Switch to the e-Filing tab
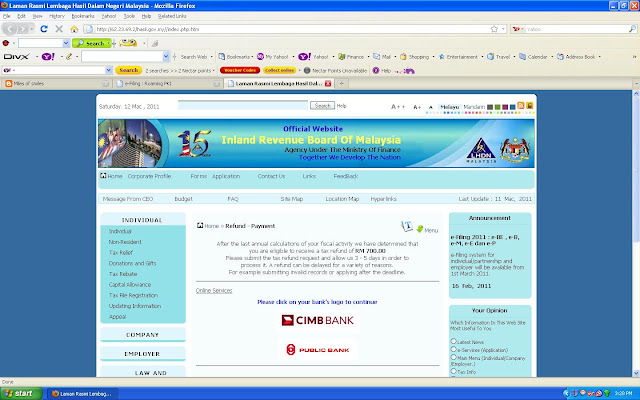640x400 pixels. click(x=168, y=84)
